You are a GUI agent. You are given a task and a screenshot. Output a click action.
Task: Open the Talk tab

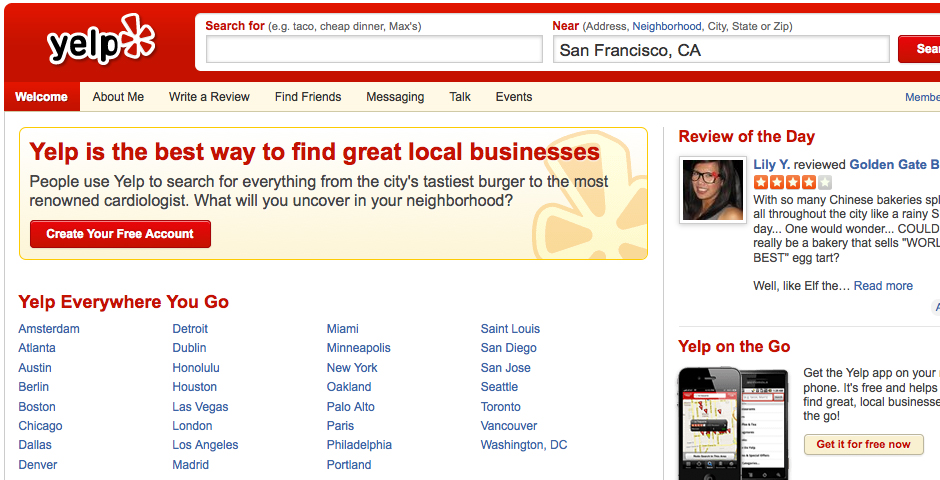tap(460, 96)
